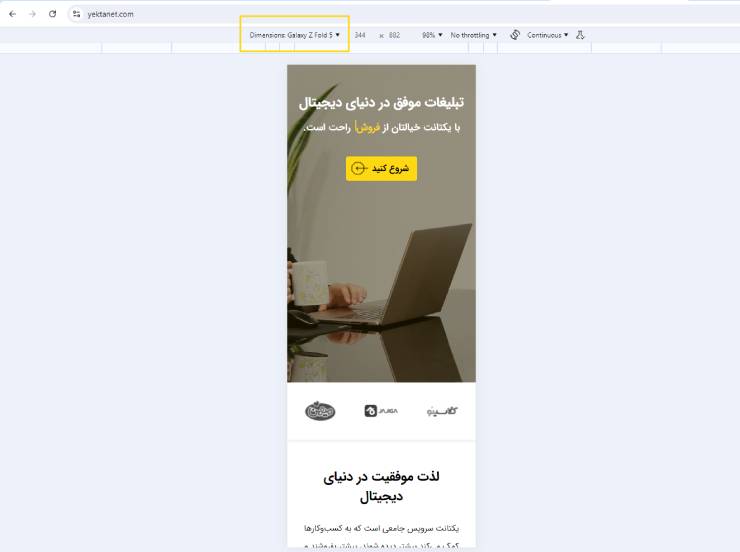Click the yellow فروش highlighted word
Screen dimensions: 740x552
click(367, 127)
